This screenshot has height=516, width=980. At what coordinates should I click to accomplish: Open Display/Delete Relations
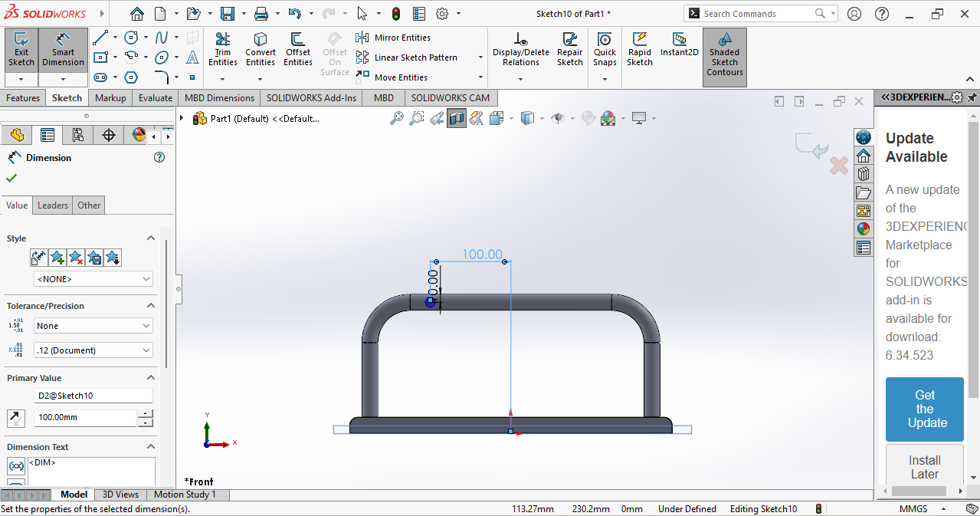click(521, 50)
